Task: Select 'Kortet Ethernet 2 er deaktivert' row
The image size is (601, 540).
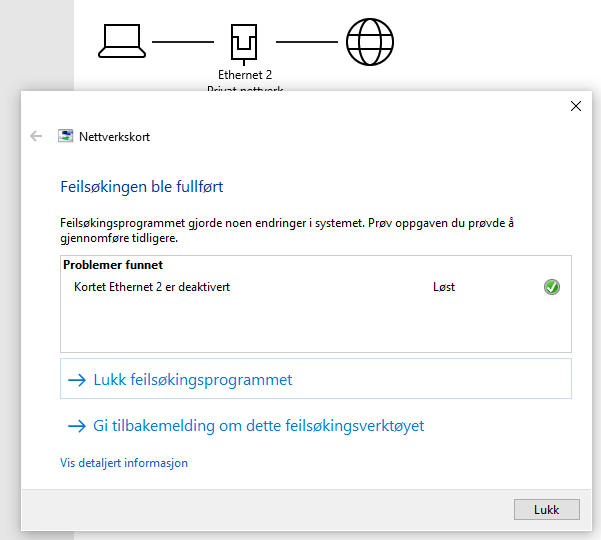Action: pos(316,287)
